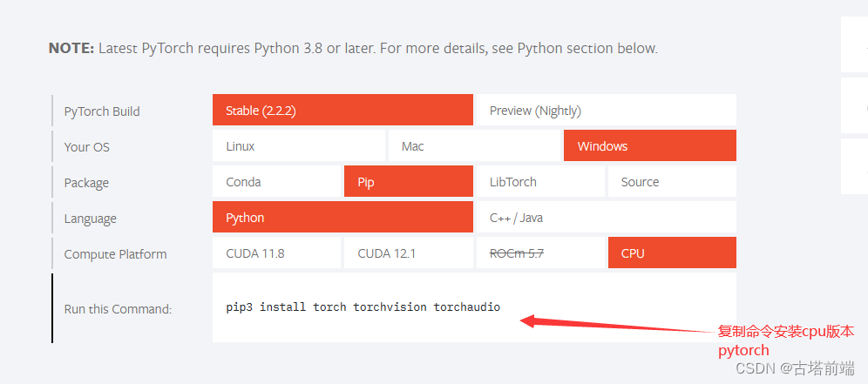This screenshot has height=384, width=868.
Task: Choose Python as the language
Action: [342, 218]
